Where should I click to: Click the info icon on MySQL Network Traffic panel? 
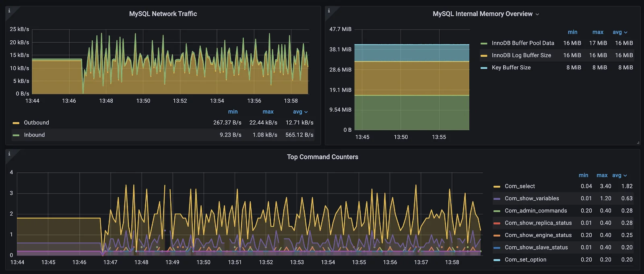(x=9, y=11)
